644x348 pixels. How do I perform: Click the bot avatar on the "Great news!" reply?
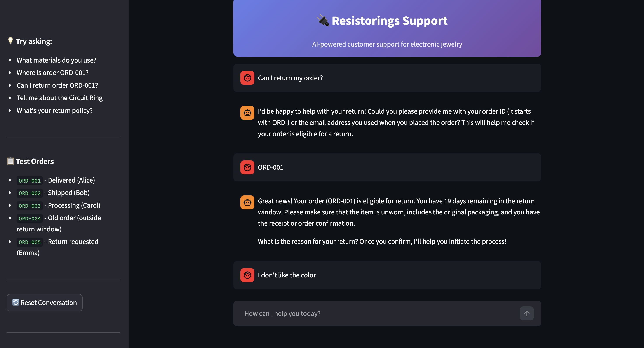pos(247,202)
